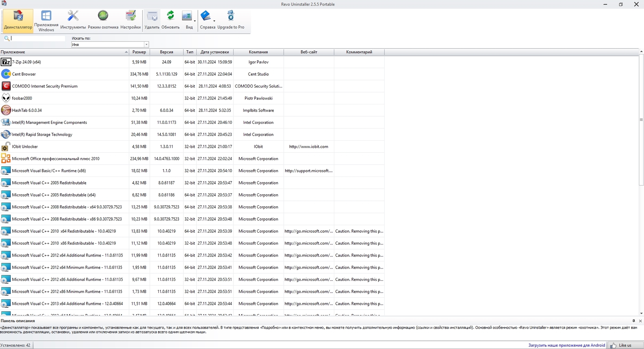This screenshot has width=644, height=349.
Task: Select Intel Rapid Storage Technology icon
Action: point(6,134)
